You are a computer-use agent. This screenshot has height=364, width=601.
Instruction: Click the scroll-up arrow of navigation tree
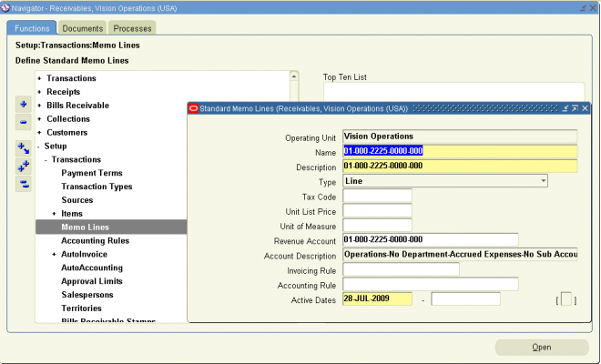[x=294, y=76]
